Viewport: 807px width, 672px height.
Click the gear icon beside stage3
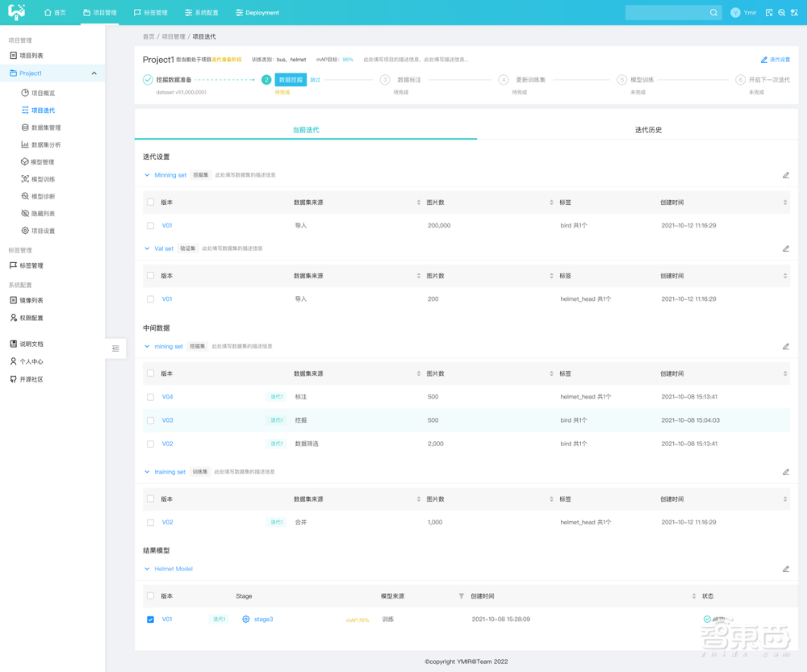246,620
